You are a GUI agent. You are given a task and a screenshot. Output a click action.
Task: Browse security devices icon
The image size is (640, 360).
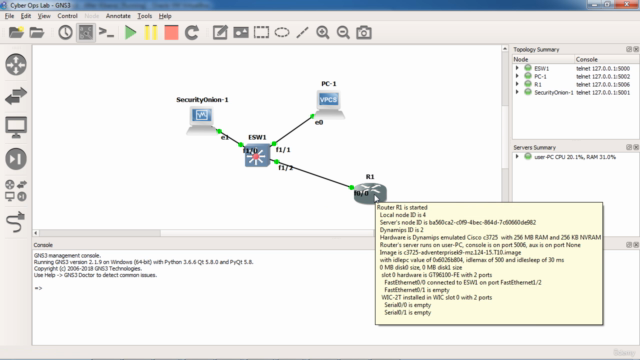(x=16, y=159)
